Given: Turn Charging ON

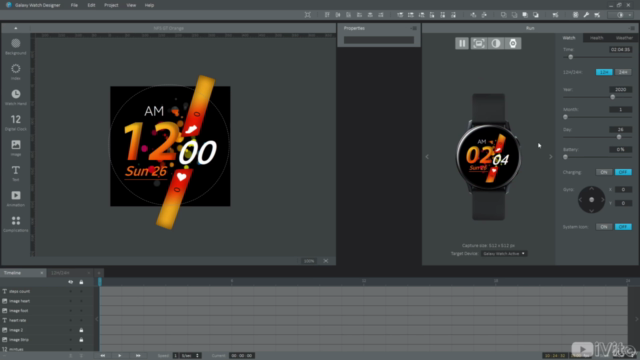Looking at the screenshot, I should (x=604, y=172).
